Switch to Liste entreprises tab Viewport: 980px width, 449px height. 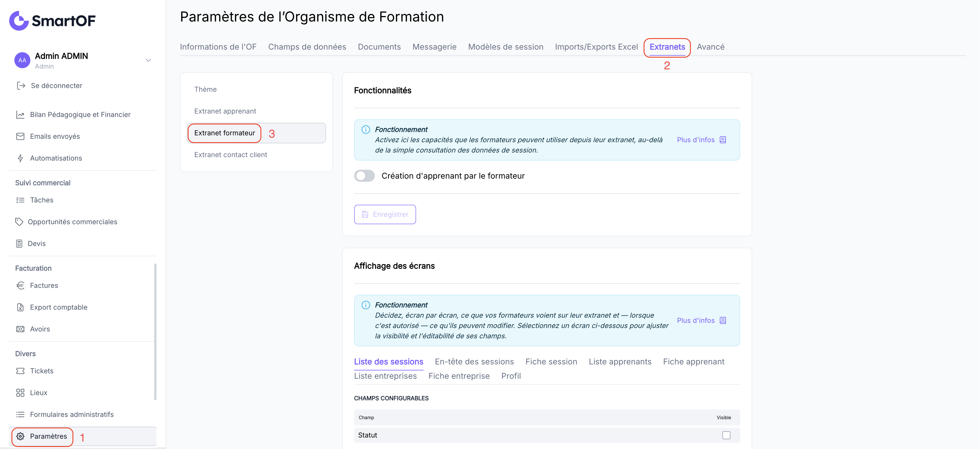385,376
